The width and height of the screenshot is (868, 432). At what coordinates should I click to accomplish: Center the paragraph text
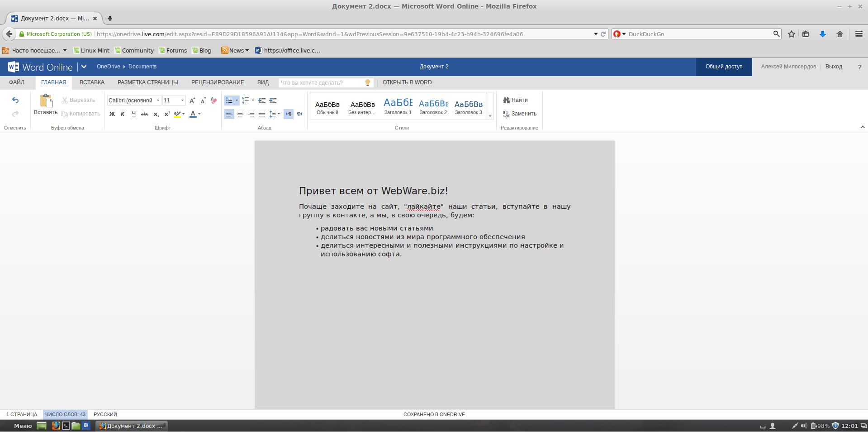(x=240, y=114)
